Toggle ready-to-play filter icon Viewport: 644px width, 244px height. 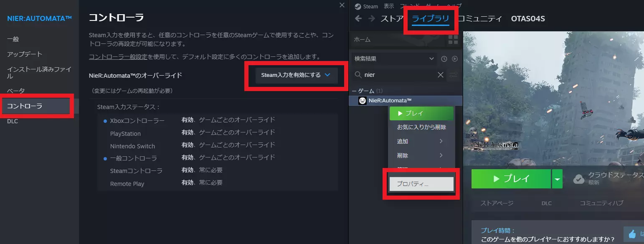455,59
